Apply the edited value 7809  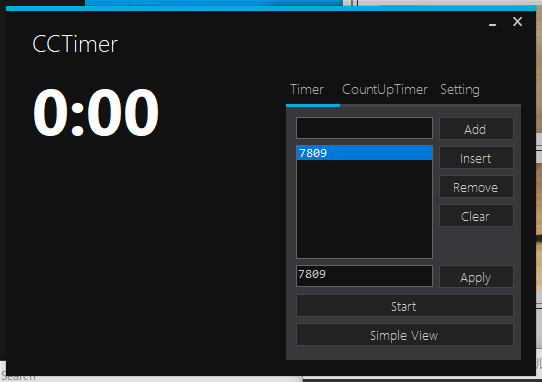(476, 277)
